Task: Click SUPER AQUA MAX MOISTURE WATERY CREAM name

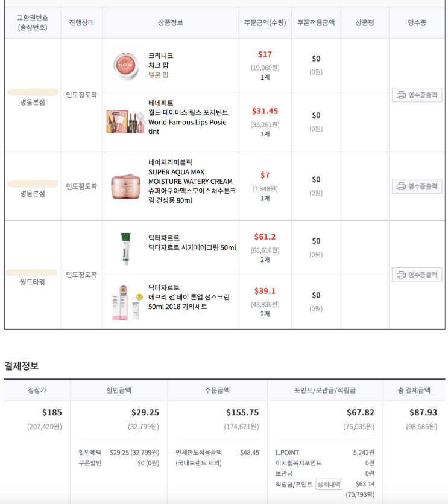Action: pos(190,176)
